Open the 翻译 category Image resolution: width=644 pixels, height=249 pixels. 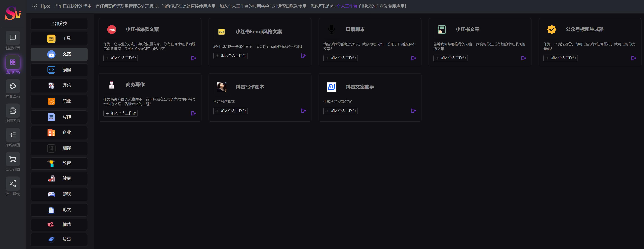click(x=59, y=148)
